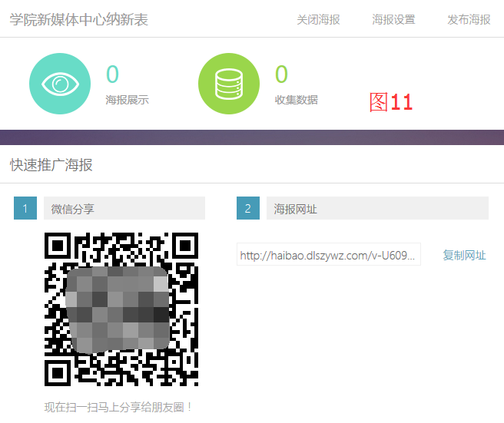Close the poster via 关闭海报
This screenshot has height=423, width=504.
[318, 19]
